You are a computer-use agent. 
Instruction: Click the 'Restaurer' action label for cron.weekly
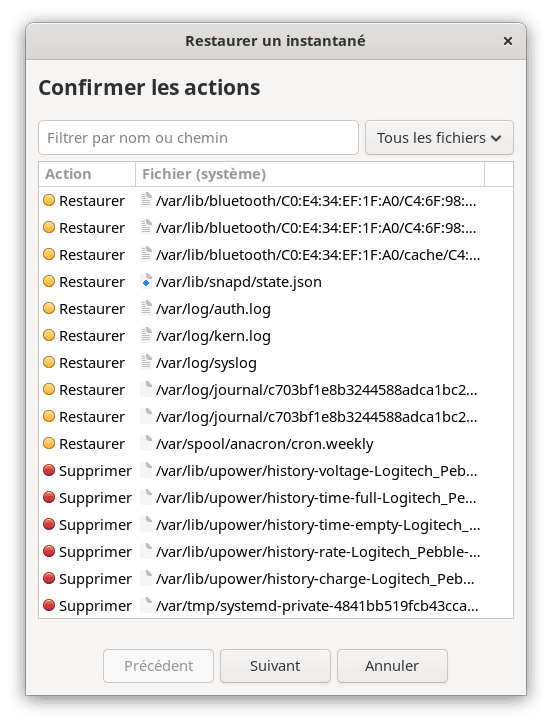point(92,444)
